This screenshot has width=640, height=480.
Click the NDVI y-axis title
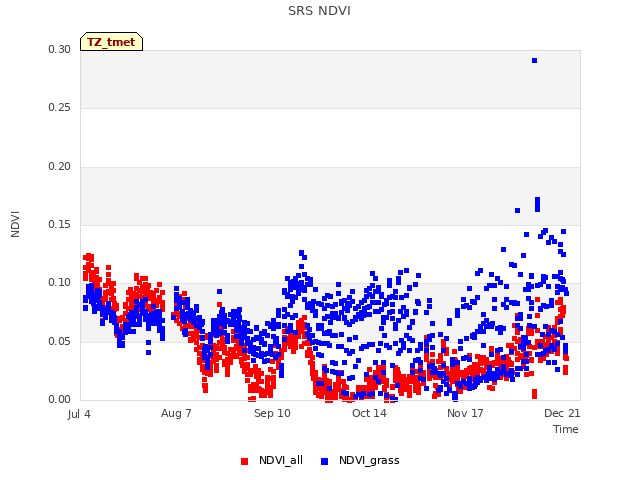[15, 224]
